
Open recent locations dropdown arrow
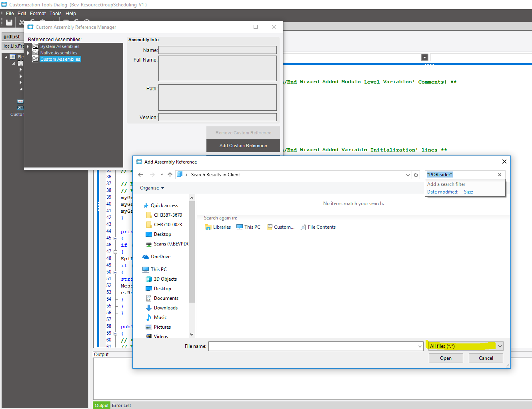(x=162, y=175)
